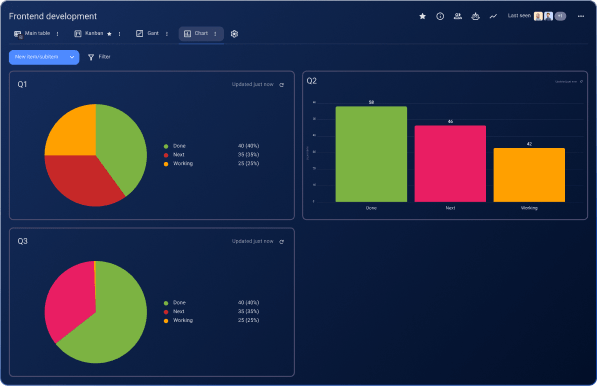Refresh the Q2 chart
The image size is (597, 386).
click(581, 81)
